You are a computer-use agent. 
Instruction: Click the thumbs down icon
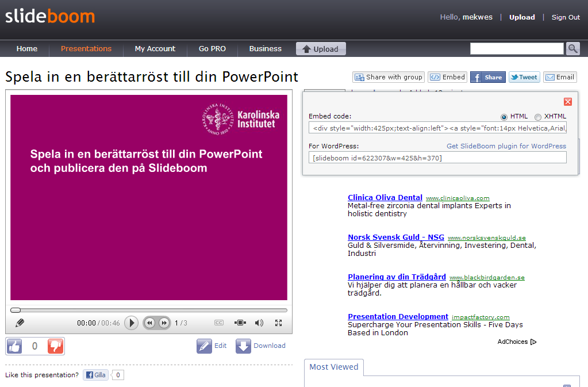[56, 346]
